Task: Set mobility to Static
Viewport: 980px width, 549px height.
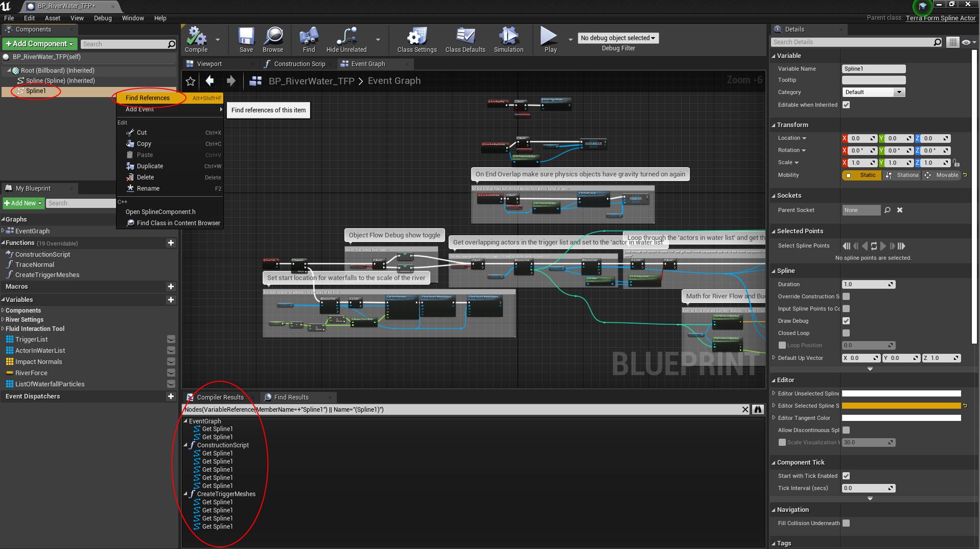Action: point(862,175)
